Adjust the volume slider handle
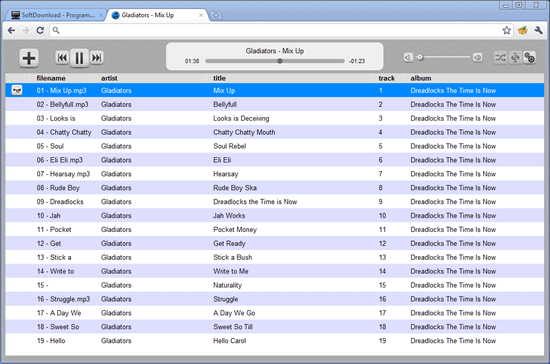The width and height of the screenshot is (550, 364). 420,57
